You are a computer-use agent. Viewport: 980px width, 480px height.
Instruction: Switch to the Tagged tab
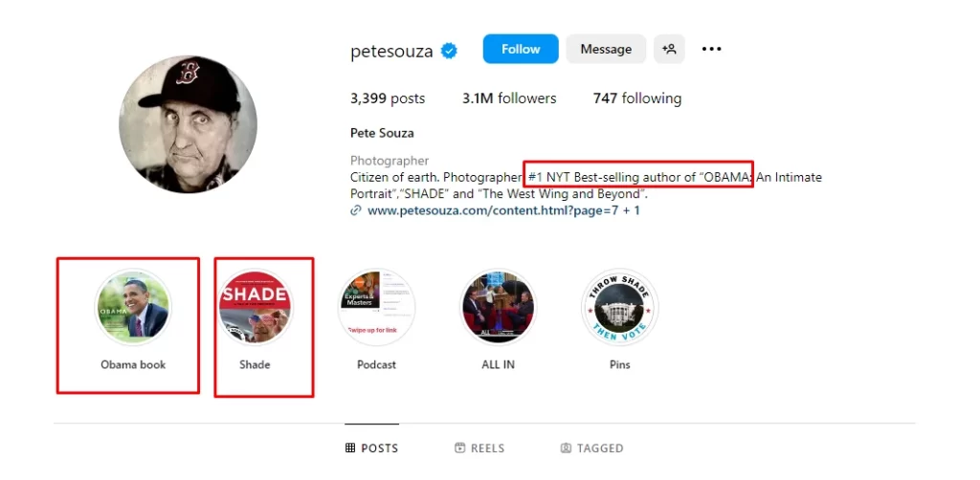coord(591,448)
